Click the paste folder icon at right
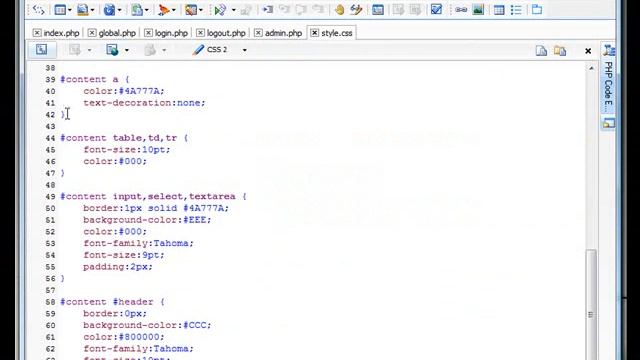 pyautogui.click(x=560, y=51)
